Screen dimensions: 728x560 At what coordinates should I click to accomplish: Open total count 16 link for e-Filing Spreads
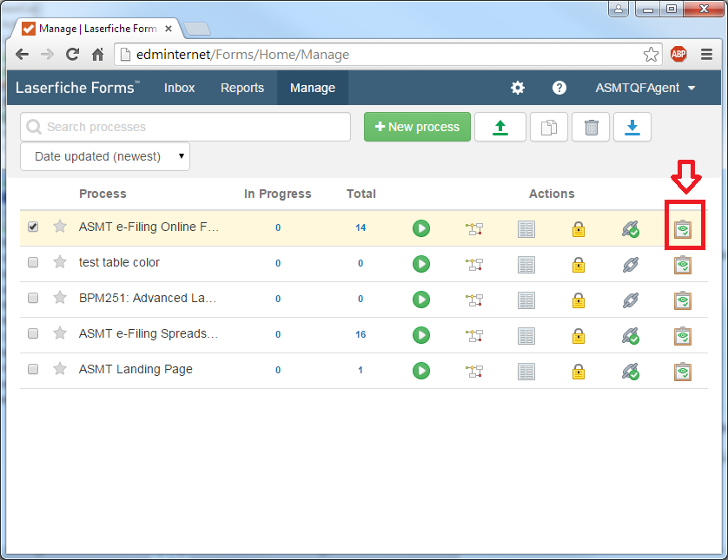click(361, 334)
